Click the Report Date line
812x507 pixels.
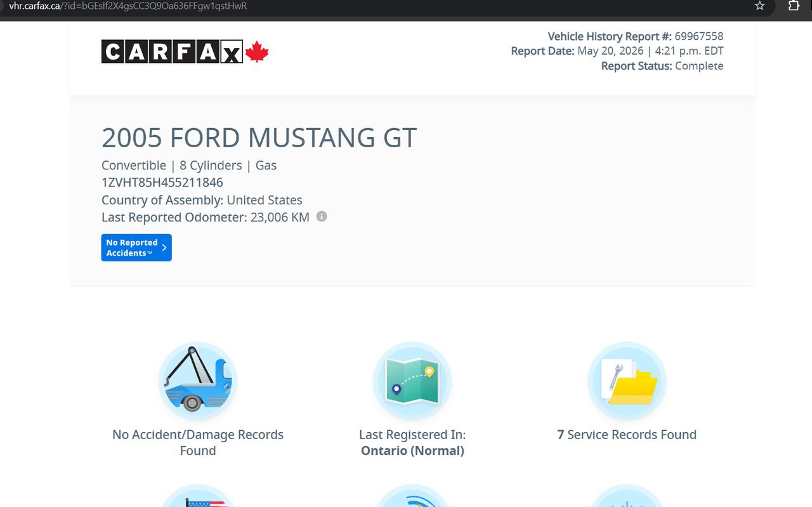point(617,51)
